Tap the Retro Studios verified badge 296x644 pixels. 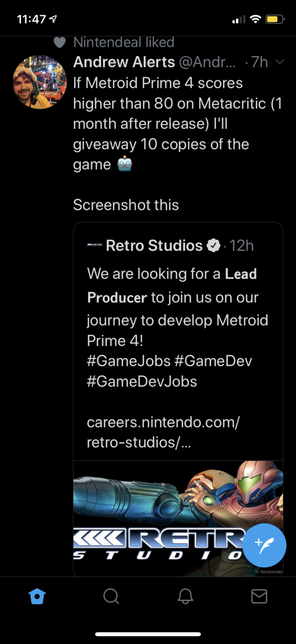[x=213, y=246]
